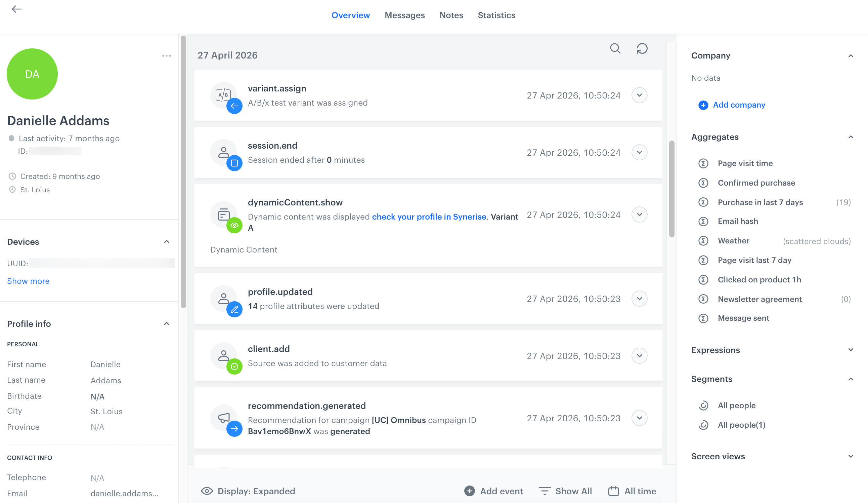Switch to the Messages tab
This screenshot has width=868, height=503.
pos(404,15)
